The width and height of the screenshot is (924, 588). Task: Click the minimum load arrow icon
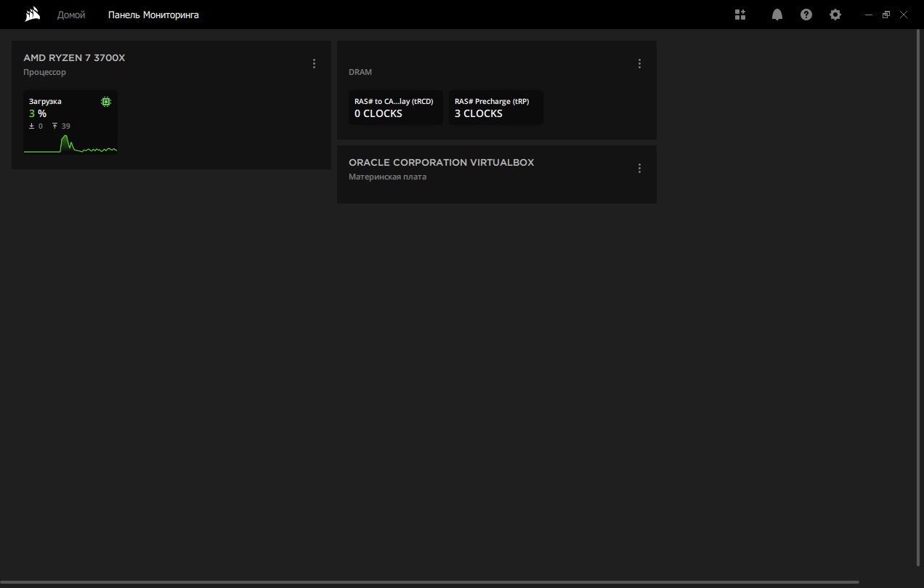[x=32, y=126]
